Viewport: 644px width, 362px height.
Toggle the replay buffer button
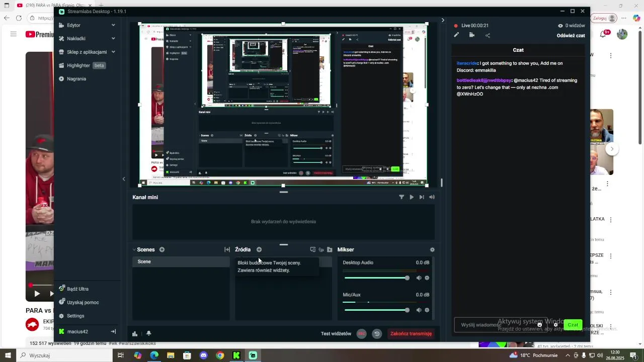point(377,334)
